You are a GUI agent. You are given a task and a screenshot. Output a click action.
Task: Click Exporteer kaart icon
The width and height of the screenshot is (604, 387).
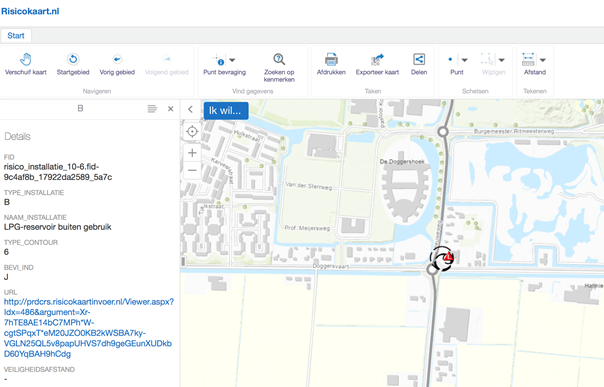(x=378, y=59)
